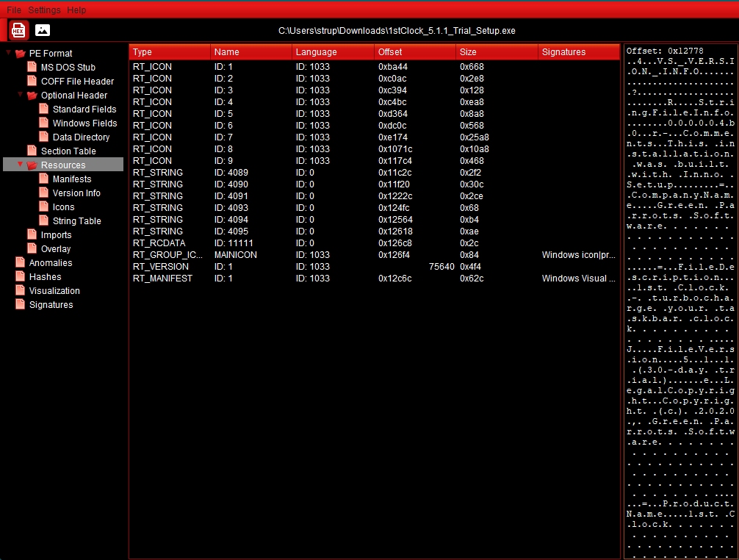Click the Resources folder icon

[32, 165]
